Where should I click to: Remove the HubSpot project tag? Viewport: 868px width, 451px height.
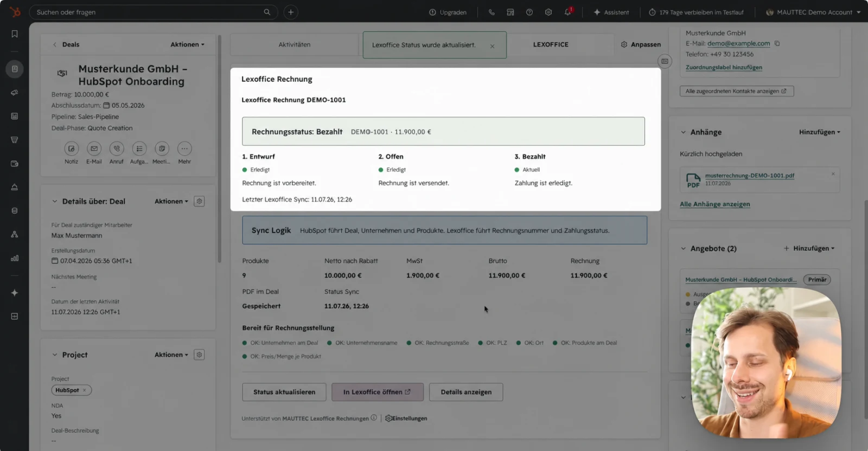[85, 390]
